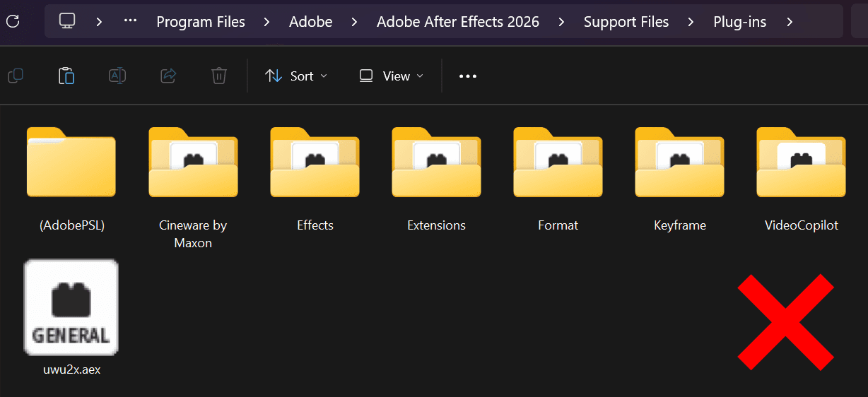Click the Copy toolbar icon

point(15,76)
